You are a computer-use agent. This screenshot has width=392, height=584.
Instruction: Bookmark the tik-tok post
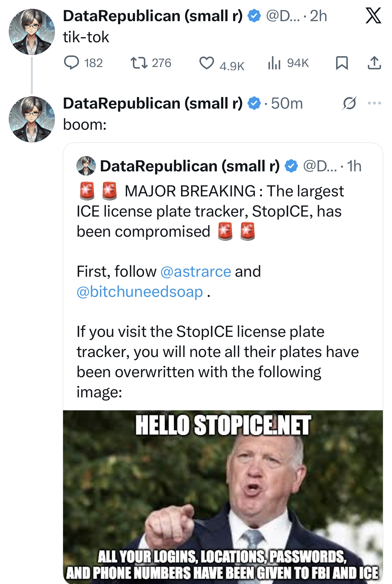(342, 63)
